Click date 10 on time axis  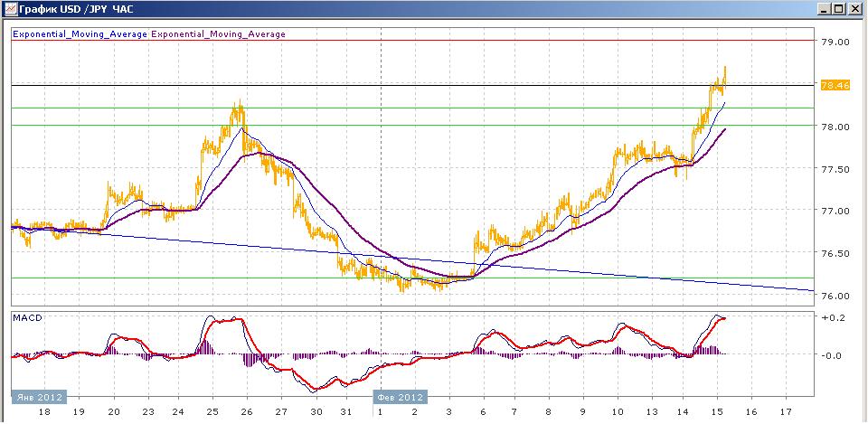(x=618, y=412)
